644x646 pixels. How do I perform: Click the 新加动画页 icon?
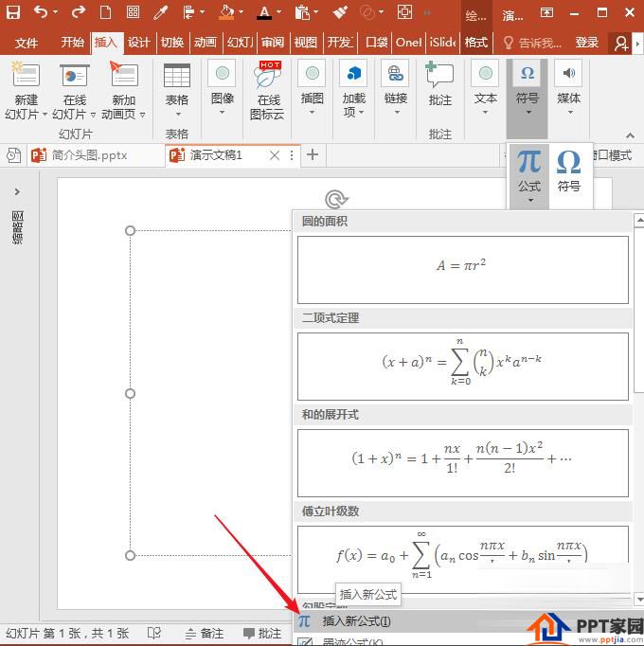(x=123, y=75)
